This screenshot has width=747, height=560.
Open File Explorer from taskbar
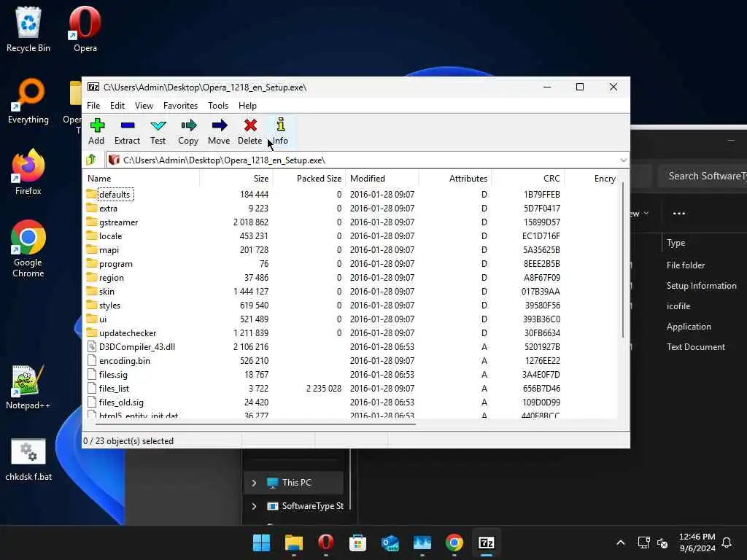click(293, 542)
